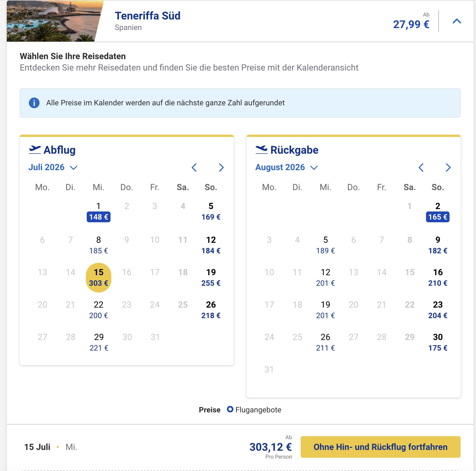Click the blue info icon in notice
Screen dimensions: 476x471
pyautogui.click(x=34, y=103)
